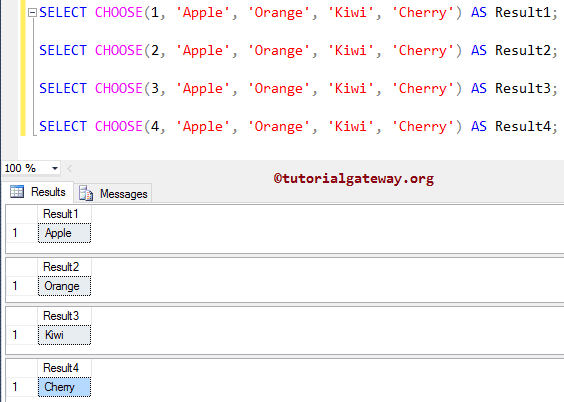Viewport: 564px width, 402px height.
Task: Click SELECT keyword in the Result4 query line
Action: [63, 127]
